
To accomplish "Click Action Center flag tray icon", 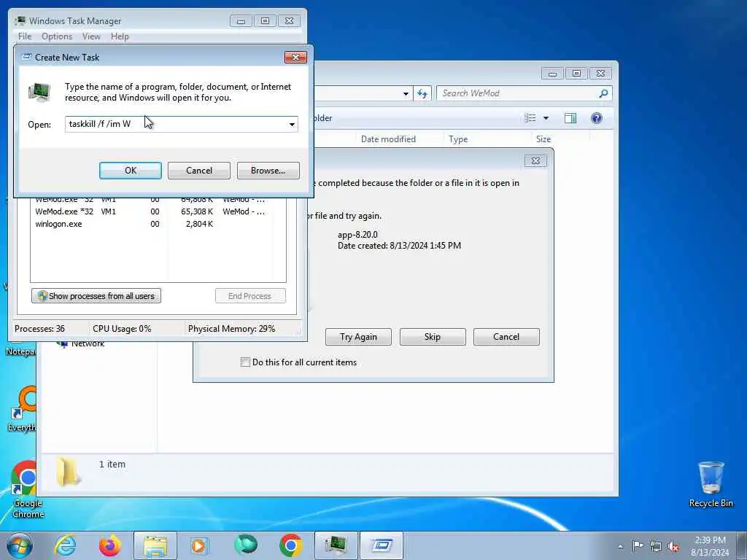I will coord(638,546).
